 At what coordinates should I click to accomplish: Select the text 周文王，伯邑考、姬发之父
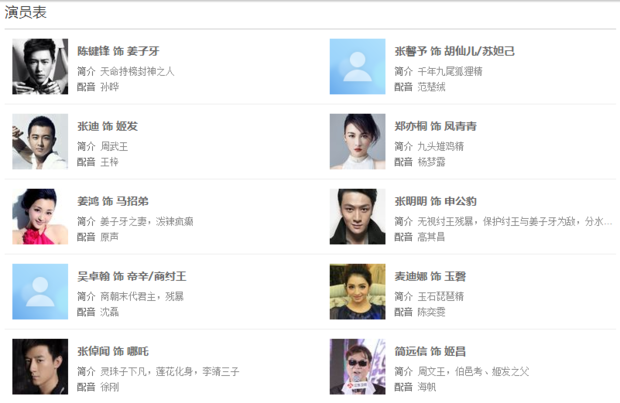pos(473,371)
